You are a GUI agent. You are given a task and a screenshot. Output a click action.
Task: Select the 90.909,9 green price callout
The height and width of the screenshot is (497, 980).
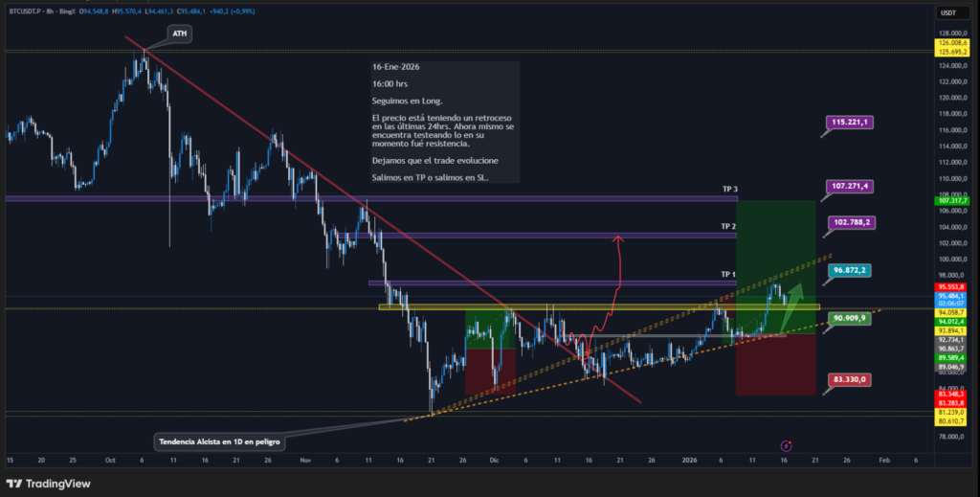[x=851, y=317]
